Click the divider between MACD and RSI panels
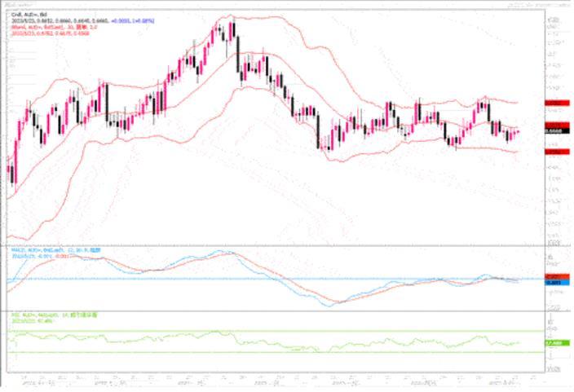This screenshot has width=574, height=392. 287,311
